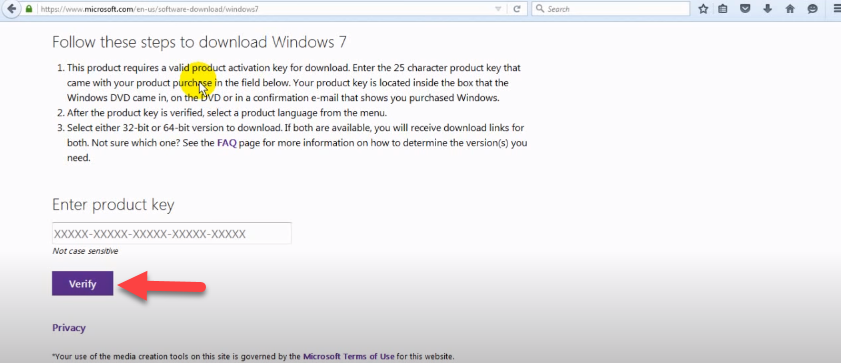This screenshot has height=363, width=841.
Task: Go to the Home page icon
Action: (790, 9)
